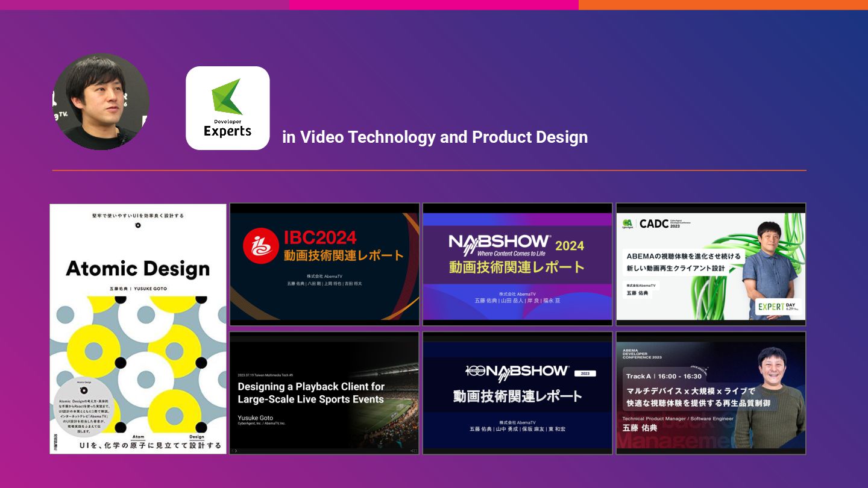Click author line "五藤佑典 | YUSUKE GOTO"
Image resolution: width=868 pixels, height=488 pixels.
(x=138, y=289)
